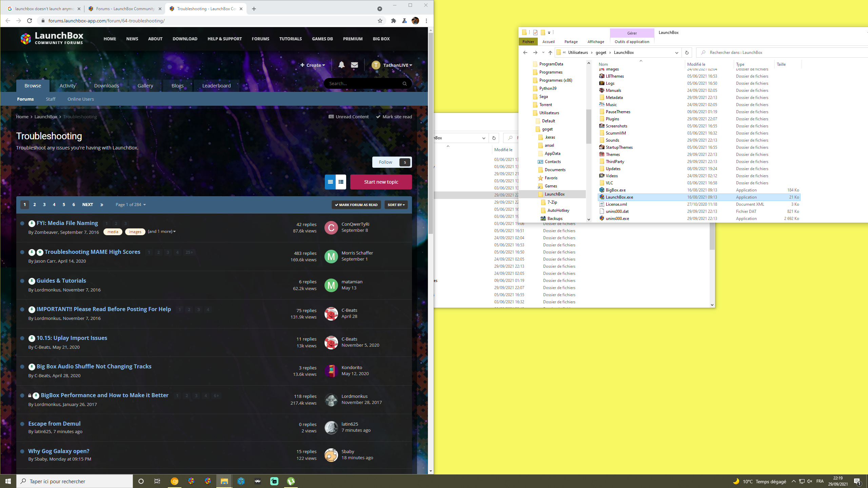Image resolution: width=868 pixels, height=488 pixels.
Task: Bookmark this page star icon in Chrome
Action: [x=380, y=21]
